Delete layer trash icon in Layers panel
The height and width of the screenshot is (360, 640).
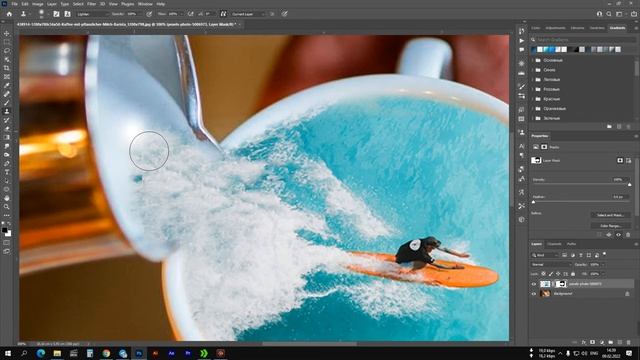(629, 342)
